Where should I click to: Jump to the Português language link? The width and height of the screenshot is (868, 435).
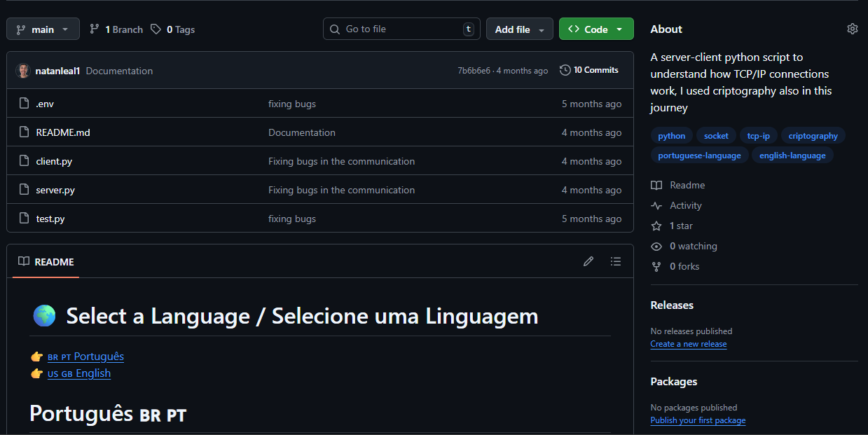99,357
